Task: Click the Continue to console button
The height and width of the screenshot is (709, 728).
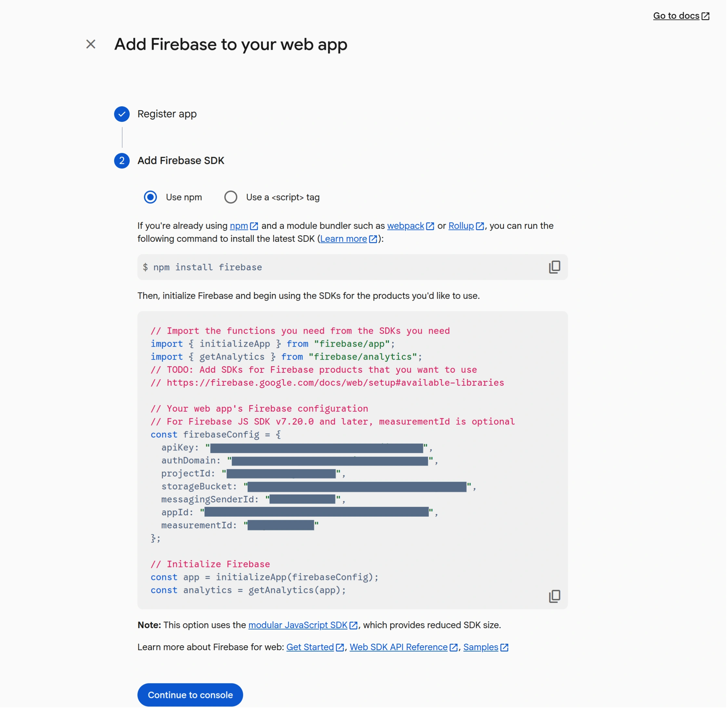Action: pyautogui.click(x=191, y=697)
